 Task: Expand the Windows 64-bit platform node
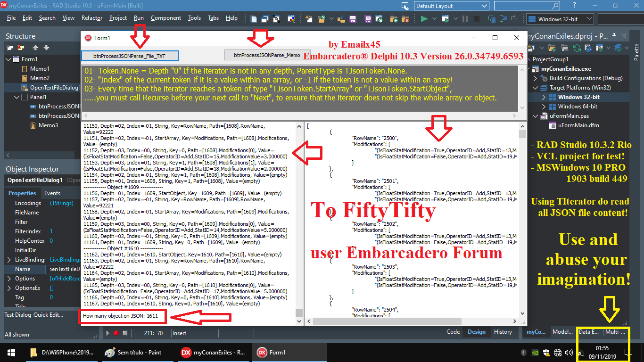click(x=543, y=107)
